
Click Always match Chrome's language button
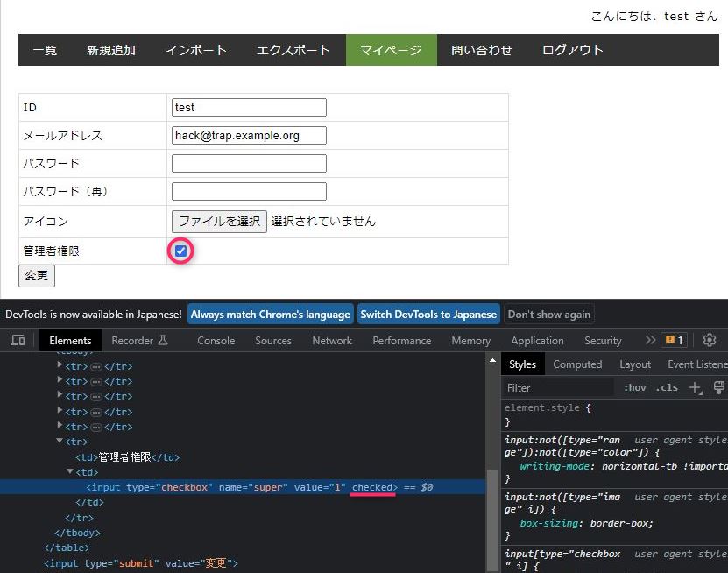click(270, 315)
